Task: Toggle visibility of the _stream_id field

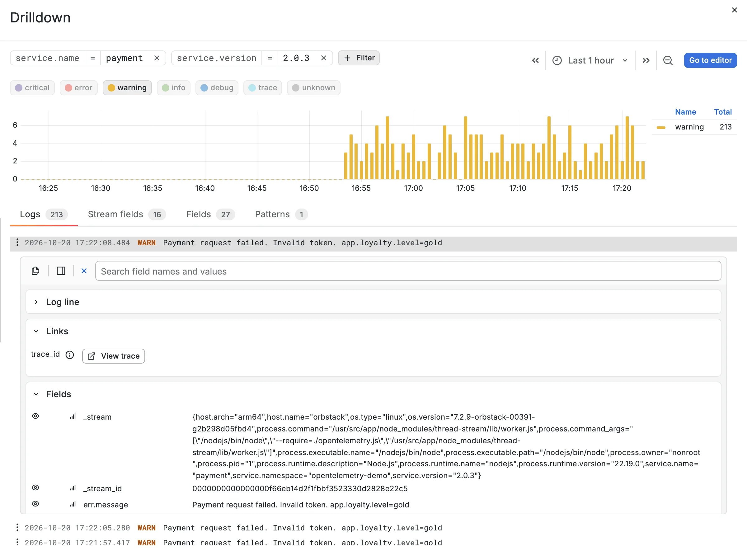Action: (35, 488)
